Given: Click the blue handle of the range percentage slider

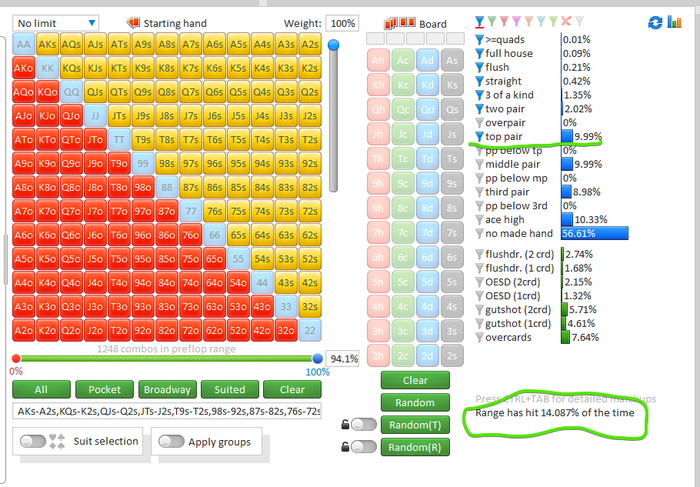Looking at the screenshot, I should 317,358.
